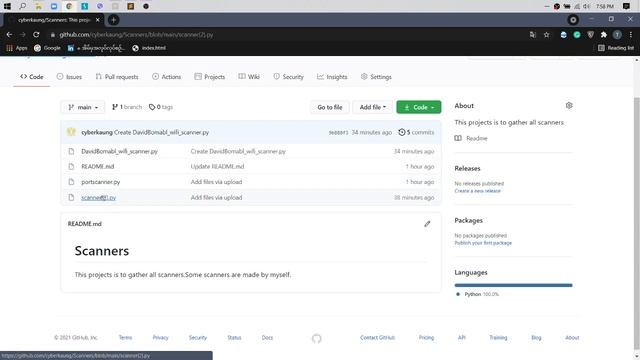Viewport: 640px width, 360px height.
Task: Open Contact GitHub footer link
Action: tap(377, 338)
